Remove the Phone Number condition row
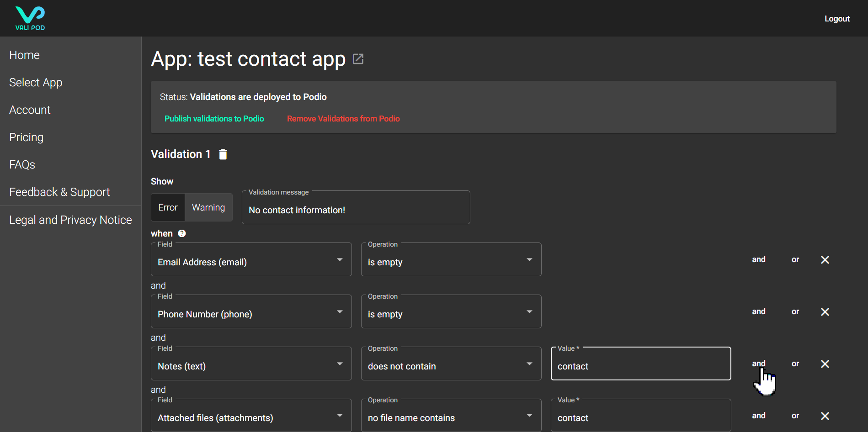The image size is (868, 432). [825, 312]
